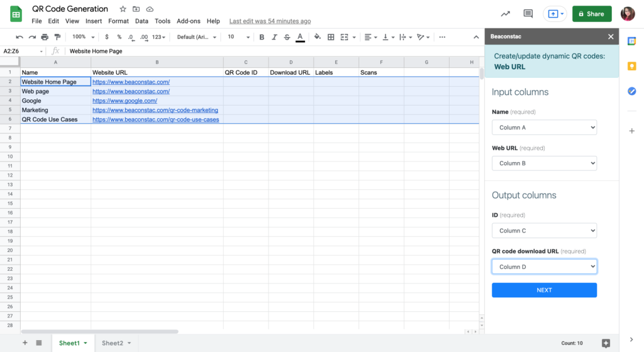The width and height of the screenshot is (644, 352).
Task: Open the File menu
Action: click(36, 21)
